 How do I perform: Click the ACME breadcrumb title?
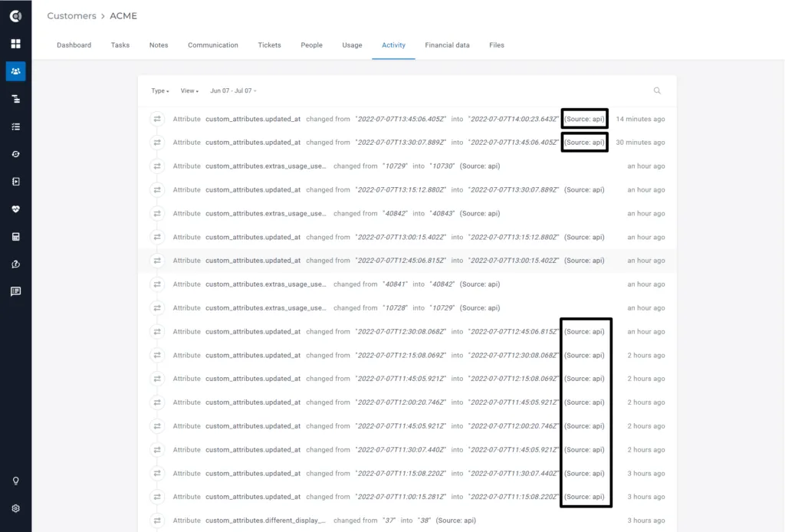(123, 16)
